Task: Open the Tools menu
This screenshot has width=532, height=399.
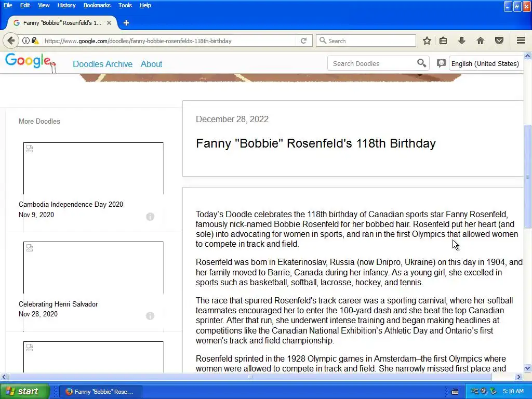Action: pos(125,5)
